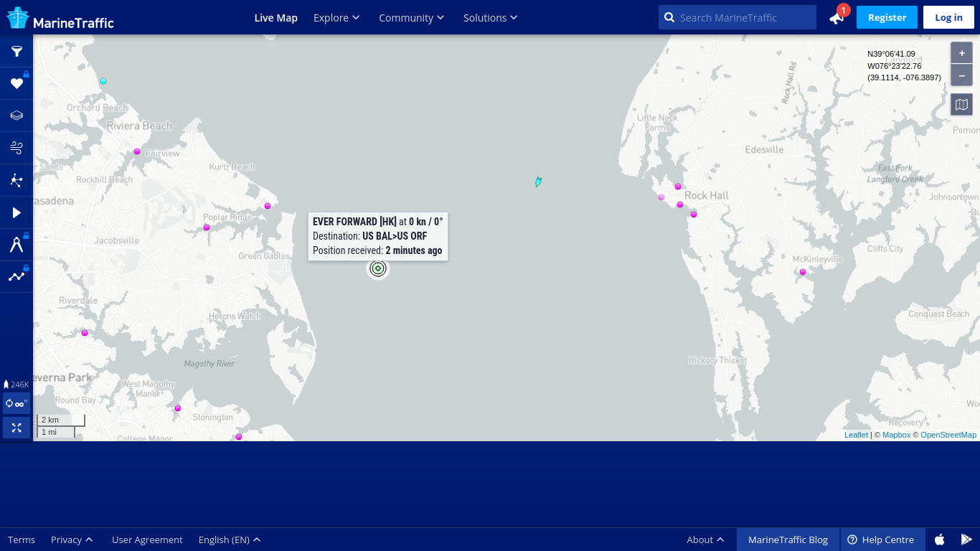The width and height of the screenshot is (980, 551).
Task: Open the density maps node icon
Action: [17, 180]
